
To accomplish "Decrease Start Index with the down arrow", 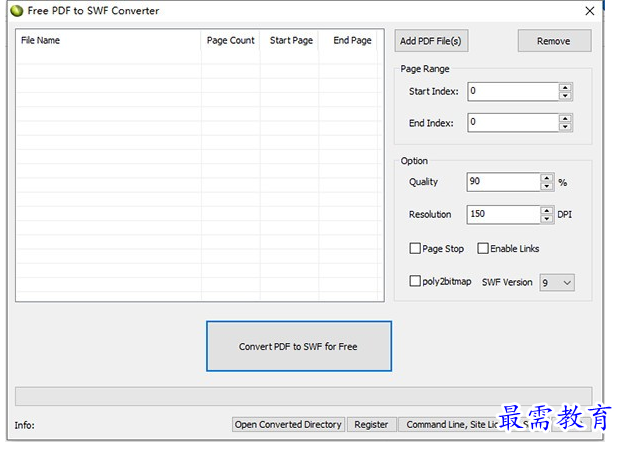I will [565, 96].
